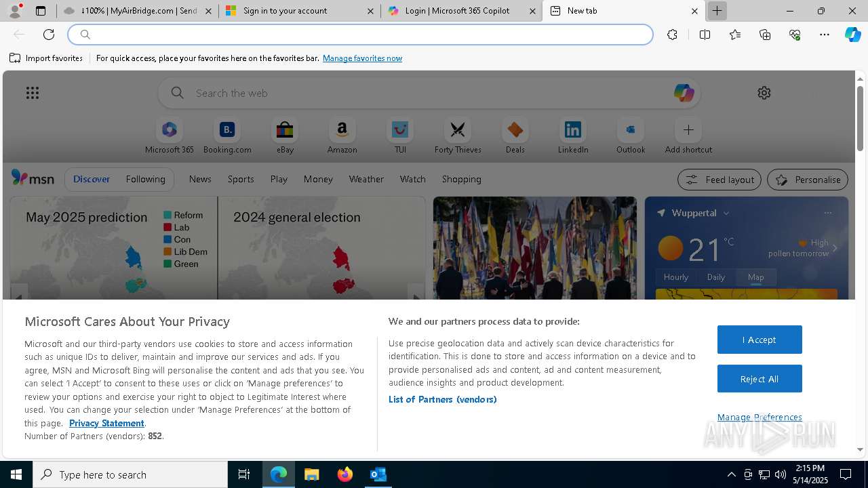Open Outlook shortcut tile
The width and height of the screenshot is (868, 488).
631,136
